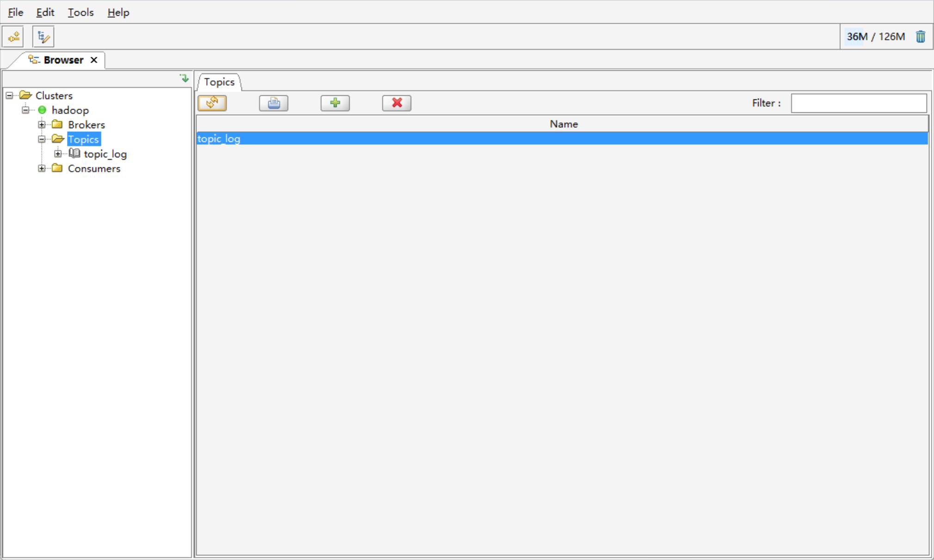Click into the Filter text field
Image resolution: width=934 pixels, height=560 pixels.
tap(859, 103)
